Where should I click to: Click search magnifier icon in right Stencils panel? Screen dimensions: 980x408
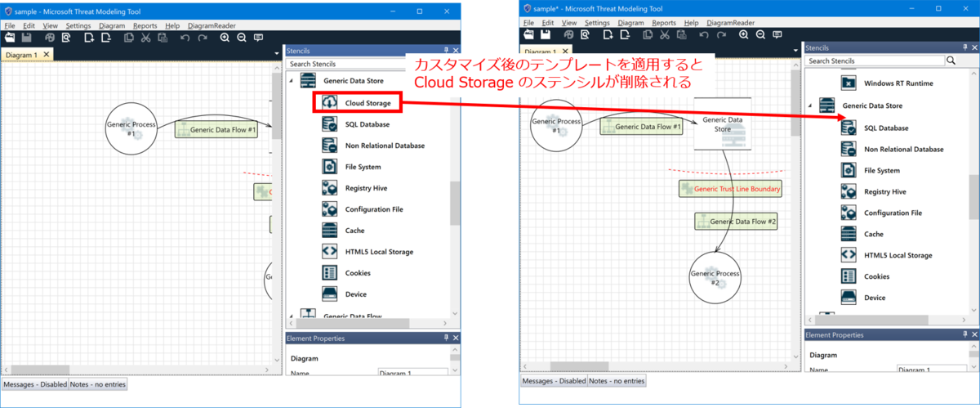(x=951, y=61)
